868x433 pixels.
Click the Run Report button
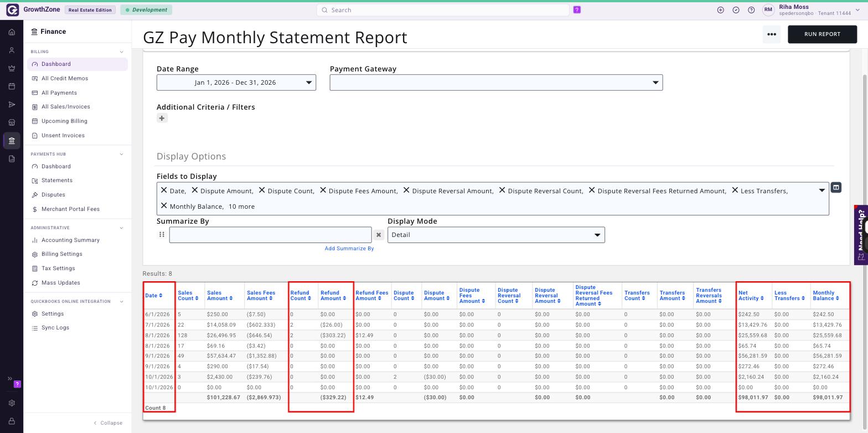[x=822, y=34]
